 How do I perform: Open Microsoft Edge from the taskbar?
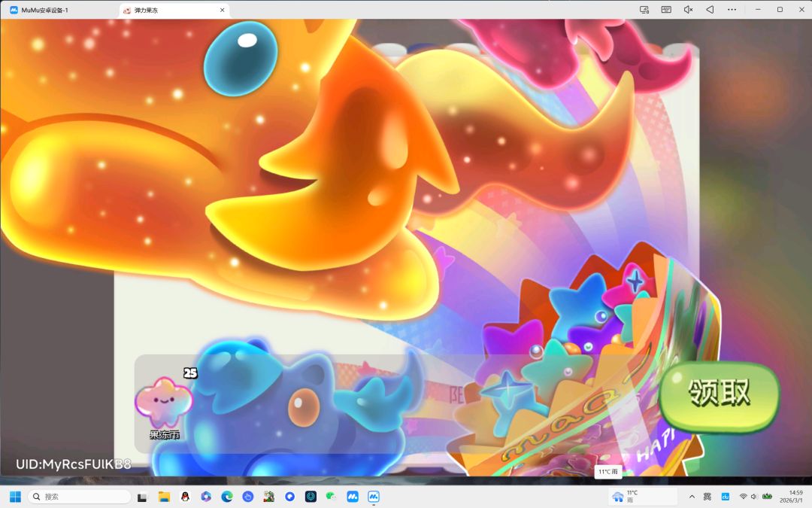click(227, 497)
